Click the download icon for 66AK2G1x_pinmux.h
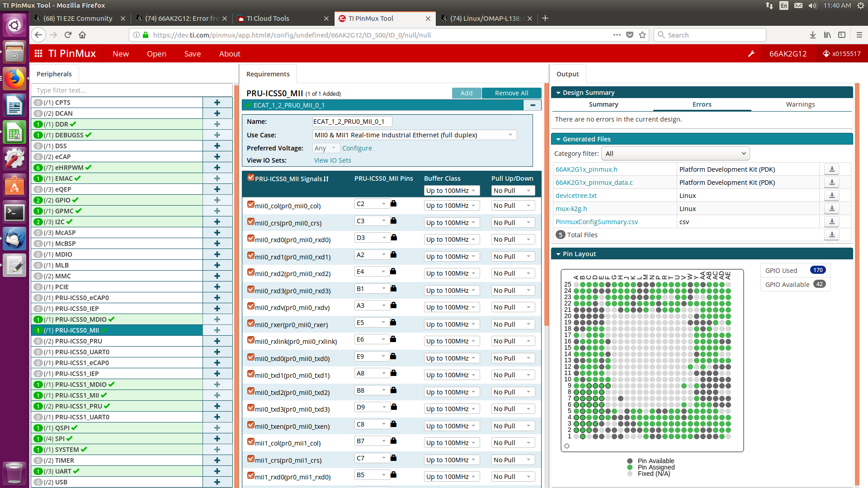 [x=831, y=169]
